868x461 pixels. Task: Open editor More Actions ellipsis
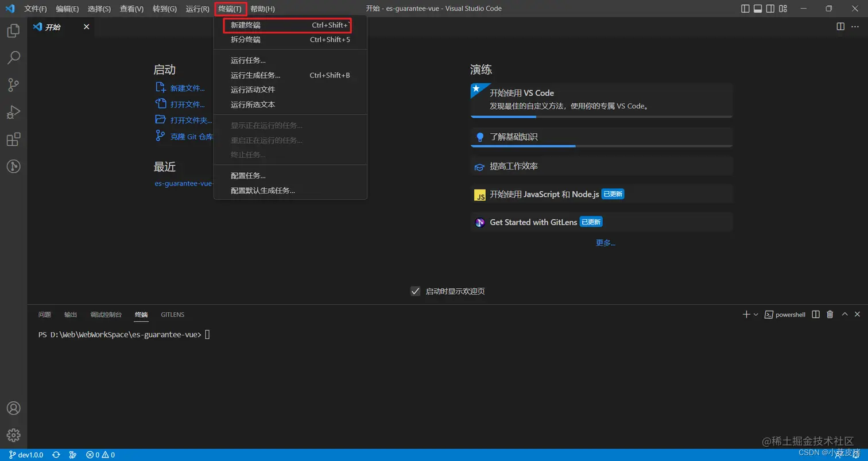pyautogui.click(x=855, y=26)
